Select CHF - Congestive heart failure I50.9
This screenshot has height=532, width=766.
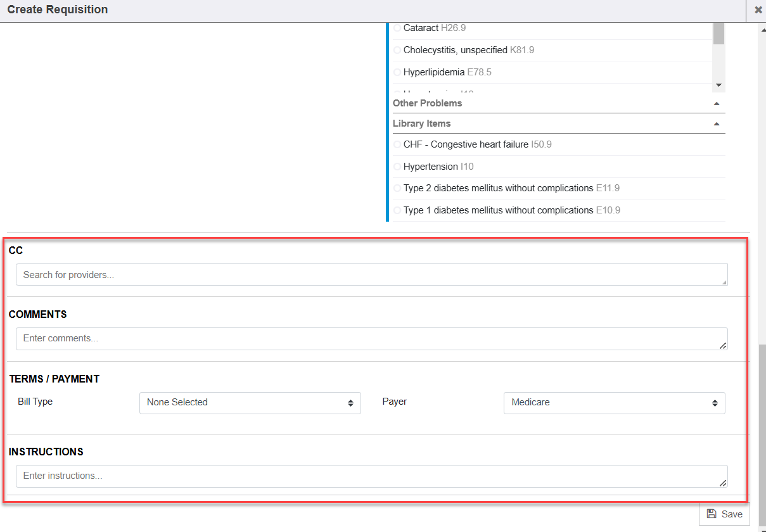(x=397, y=144)
